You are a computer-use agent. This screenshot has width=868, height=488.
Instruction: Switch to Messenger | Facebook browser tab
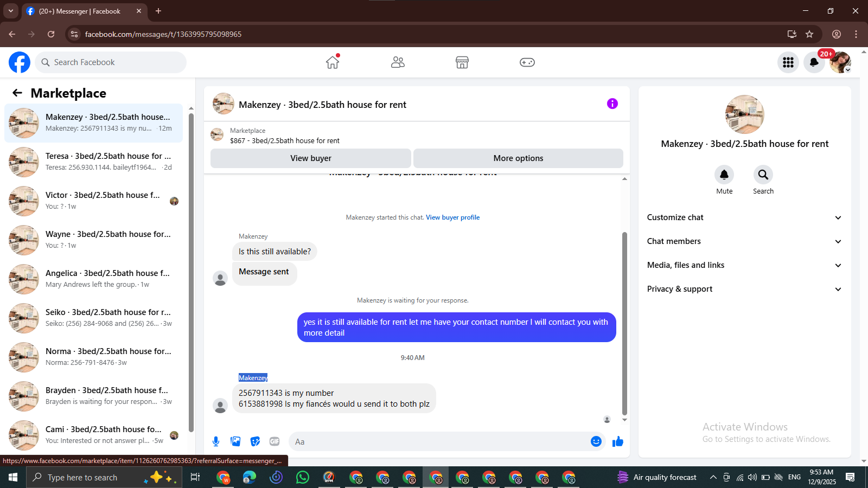[x=84, y=11]
